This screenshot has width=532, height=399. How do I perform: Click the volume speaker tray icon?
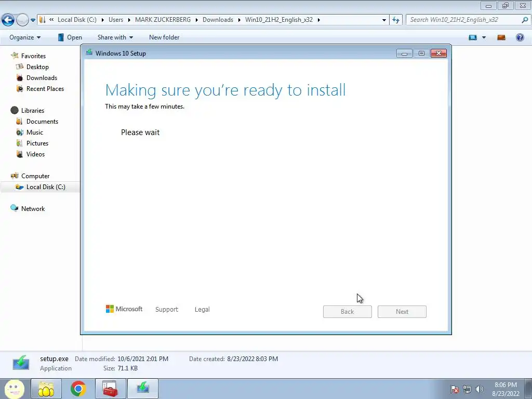pos(480,389)
